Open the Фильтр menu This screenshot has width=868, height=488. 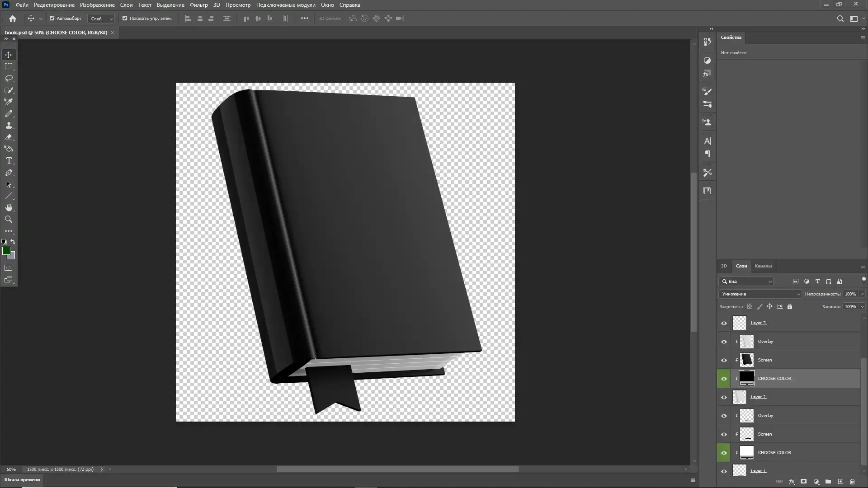click(x=198, y=5)
